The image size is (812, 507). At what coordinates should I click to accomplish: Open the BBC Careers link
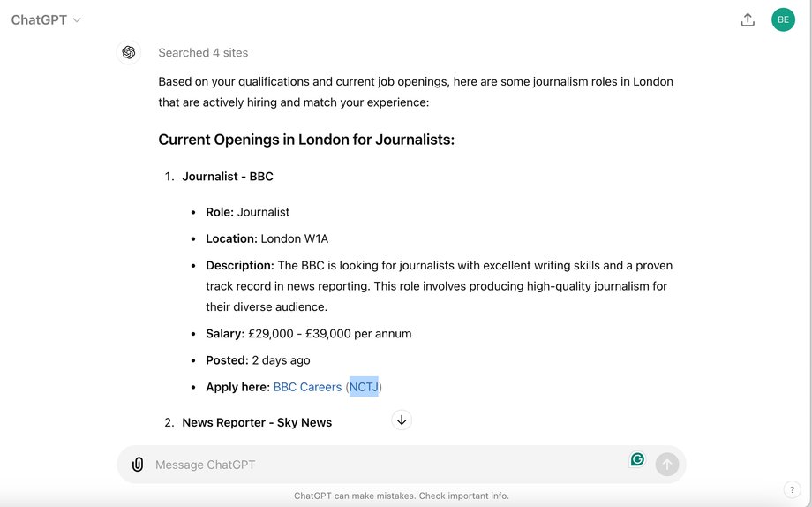point(307,387)
